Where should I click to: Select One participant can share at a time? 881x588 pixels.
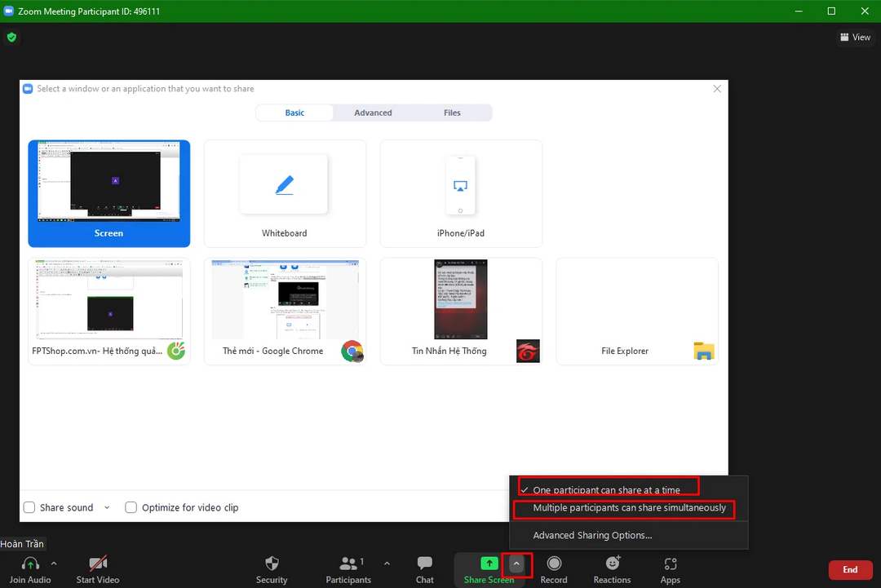click(607, 489)
